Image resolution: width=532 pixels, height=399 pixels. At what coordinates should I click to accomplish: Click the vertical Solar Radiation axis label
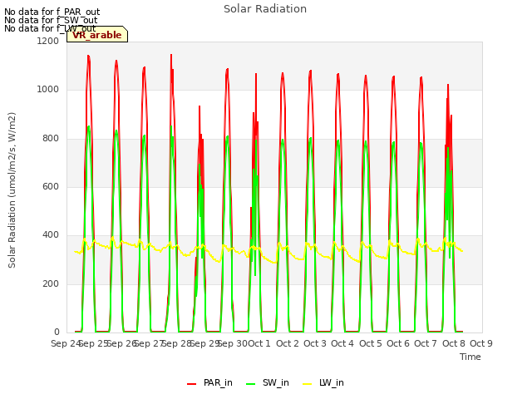pos(12,190)
